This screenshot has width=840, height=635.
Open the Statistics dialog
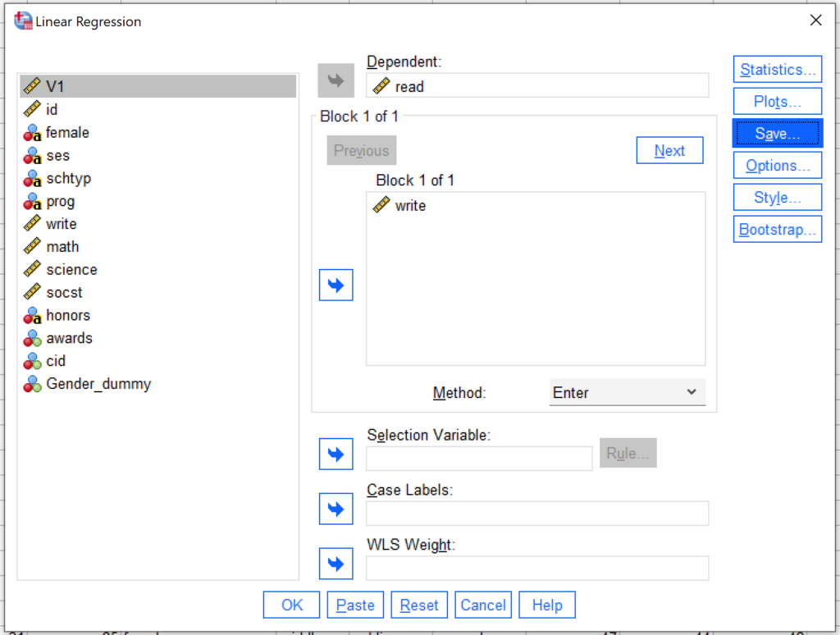tap(777, 69)
